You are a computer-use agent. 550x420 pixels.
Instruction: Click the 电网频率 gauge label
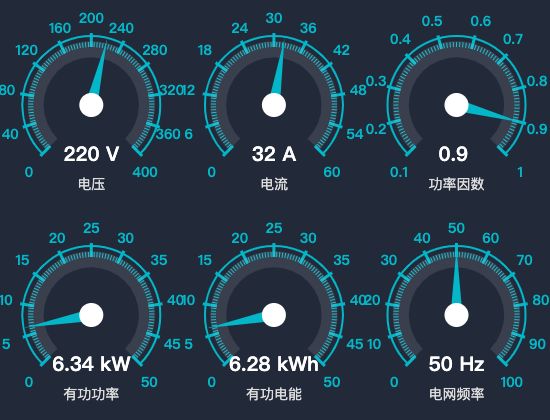click(456, 394)
